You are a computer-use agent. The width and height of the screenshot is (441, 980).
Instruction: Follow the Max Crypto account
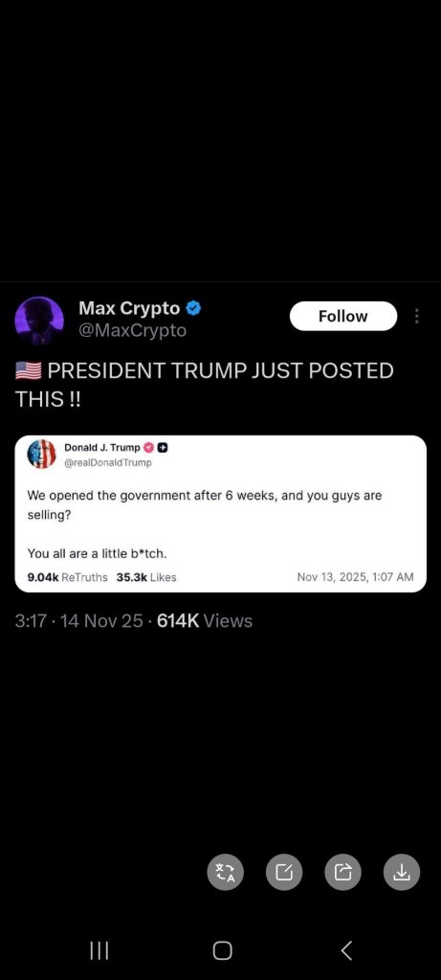342,316
